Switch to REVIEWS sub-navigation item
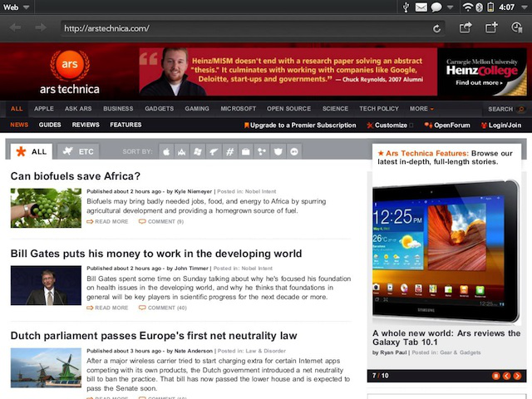This screenshot has width=532, height=399. pyautogui.click(x=86, y=125)
